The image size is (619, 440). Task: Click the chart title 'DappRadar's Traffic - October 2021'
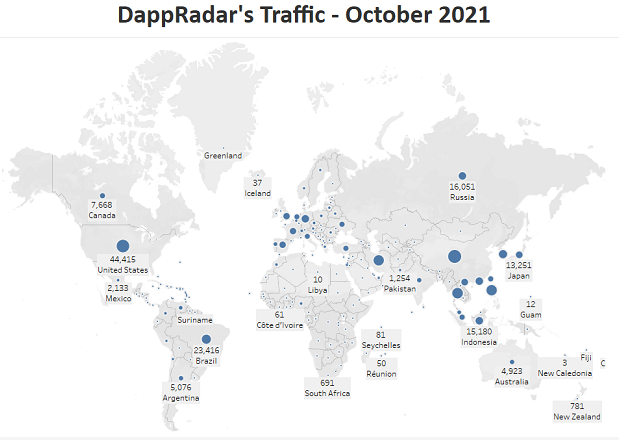pos(304,15)
